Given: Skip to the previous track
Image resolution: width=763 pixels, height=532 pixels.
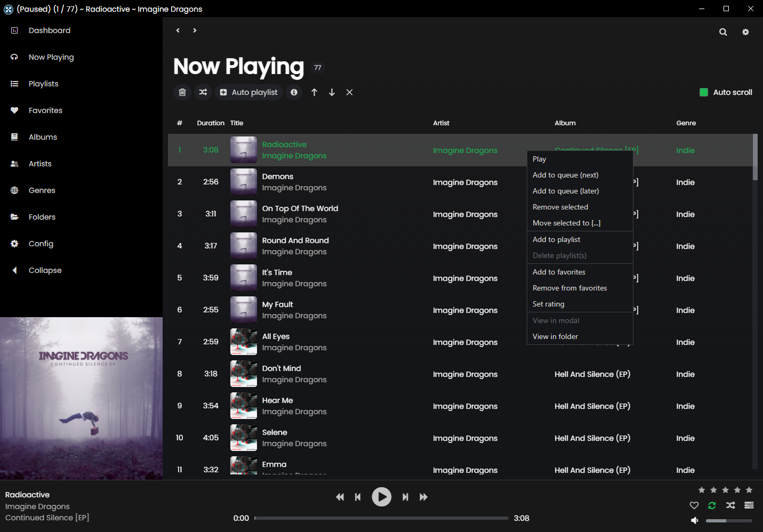Looking at the screenshot, I should coord(358,497).
